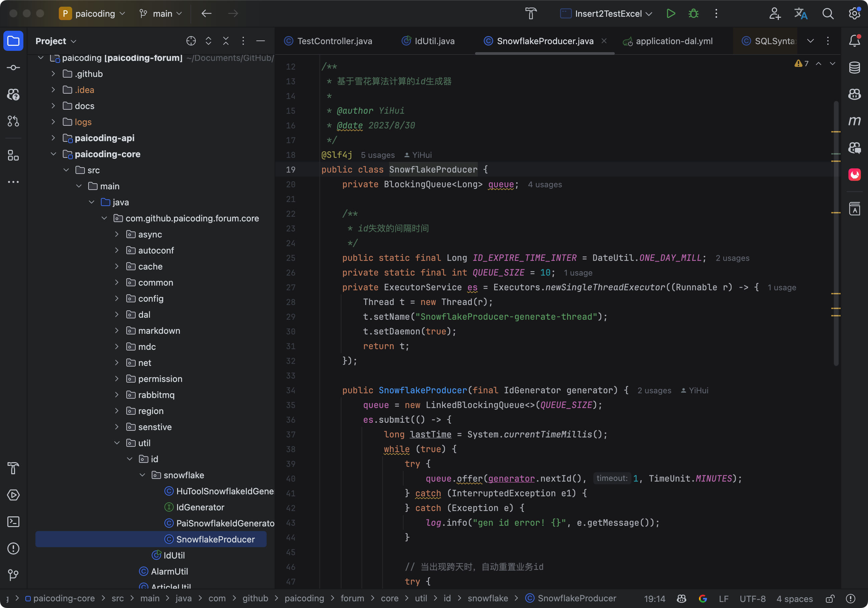
Task: Expand the paicoding-api module folder
Action: click(53, 138)
